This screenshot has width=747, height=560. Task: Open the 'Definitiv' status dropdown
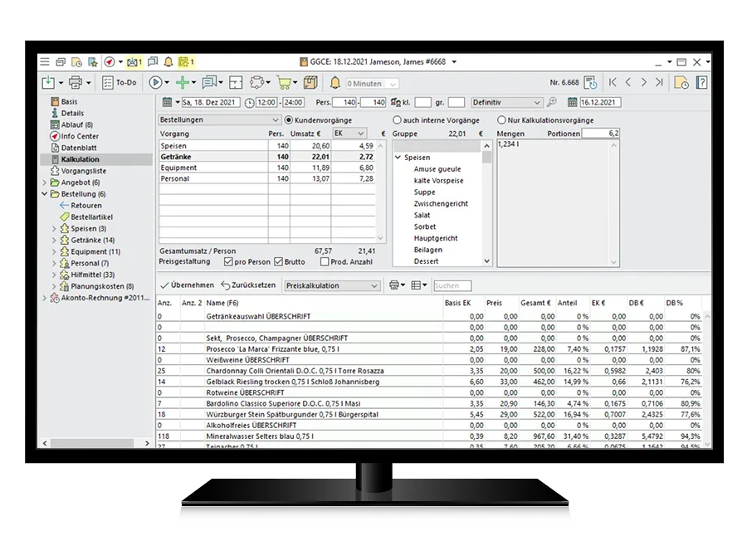506,102
